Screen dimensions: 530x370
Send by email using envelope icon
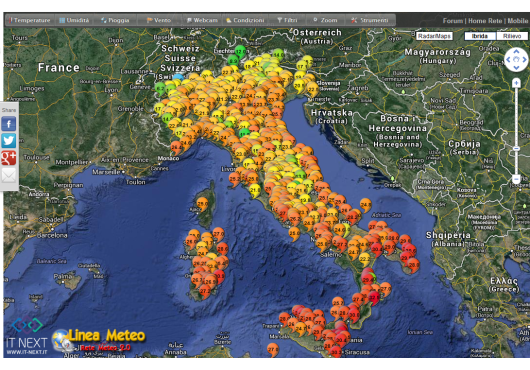8,175
